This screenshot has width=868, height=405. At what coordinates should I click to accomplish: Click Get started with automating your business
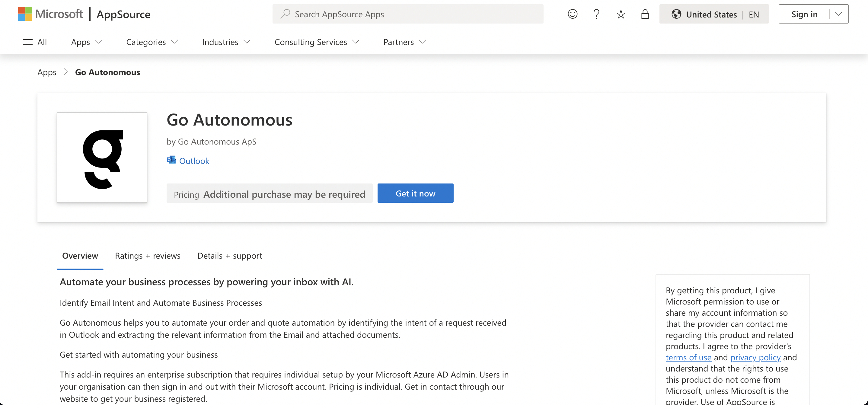pyautogui.click(x=139, y=355)
